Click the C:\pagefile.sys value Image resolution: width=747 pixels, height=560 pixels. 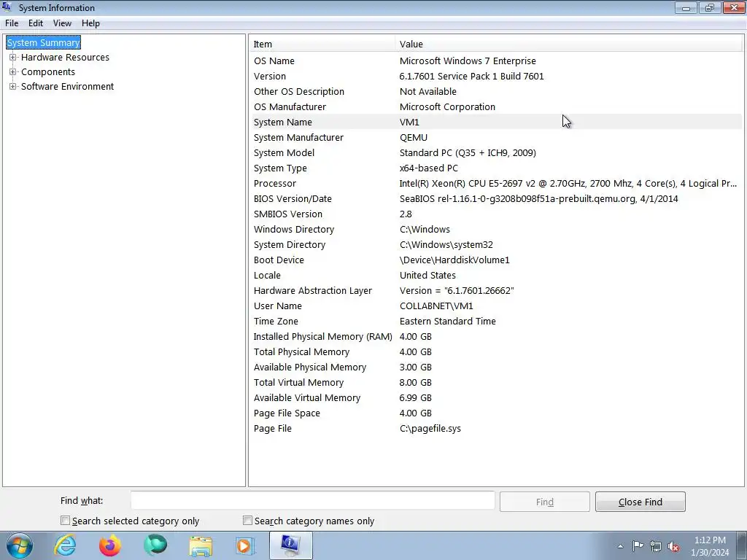430,428
